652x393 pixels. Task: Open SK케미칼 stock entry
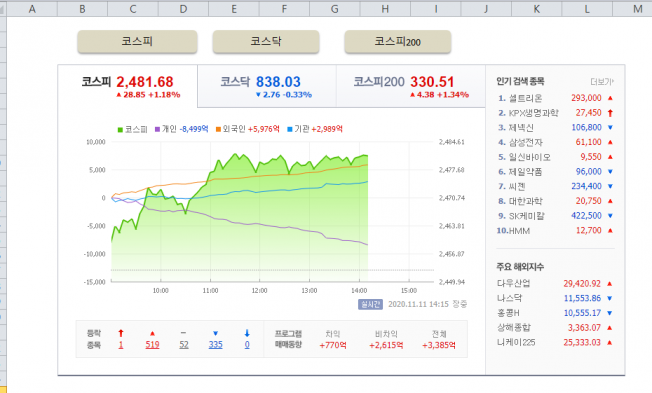pyautogui.click(x=527, y=216)
